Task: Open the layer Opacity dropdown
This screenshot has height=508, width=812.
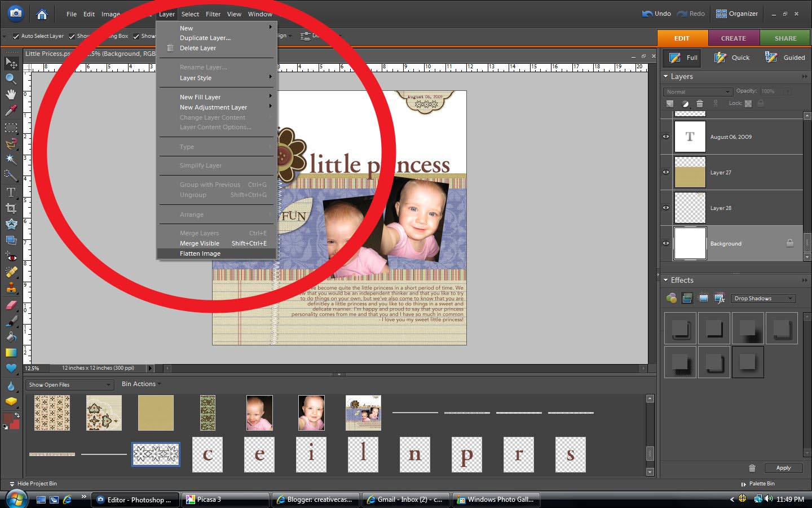Action: pyautogui.click(x=788, y=91)
